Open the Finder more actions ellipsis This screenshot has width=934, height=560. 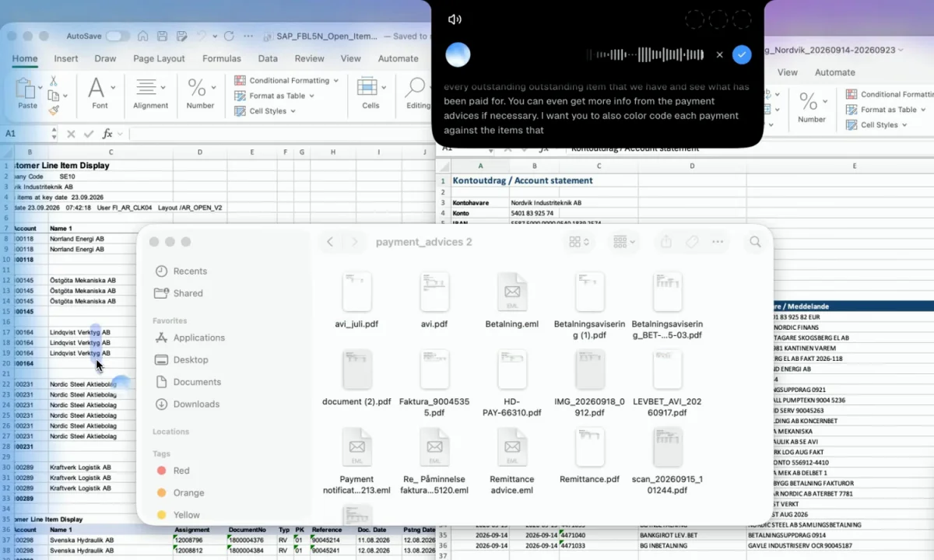tap(718, 242)
